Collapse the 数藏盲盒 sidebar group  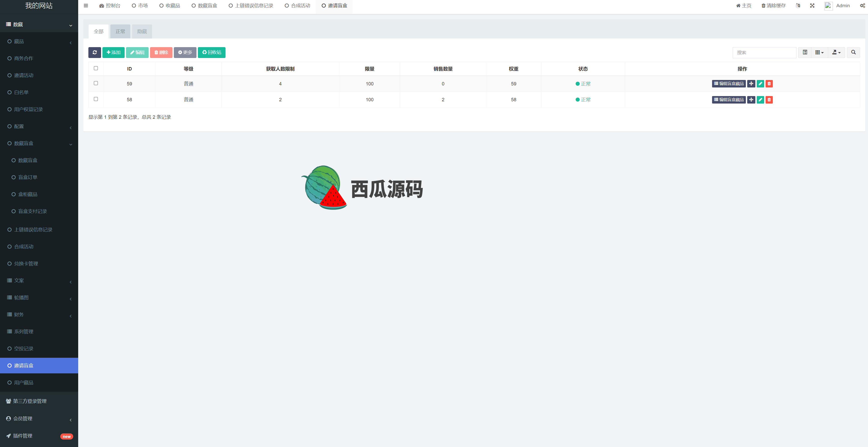click(x=39, y=143)
